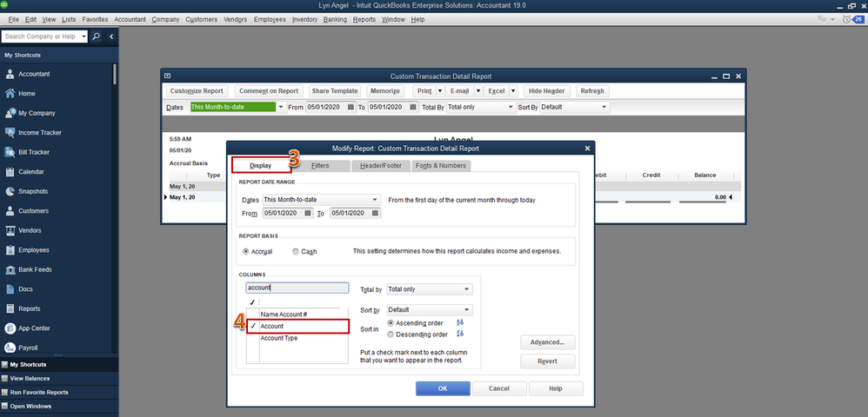Open the Reports menu
Image resolution: width=868 pixels, height=417 pixels.
[x=364, y=19]
